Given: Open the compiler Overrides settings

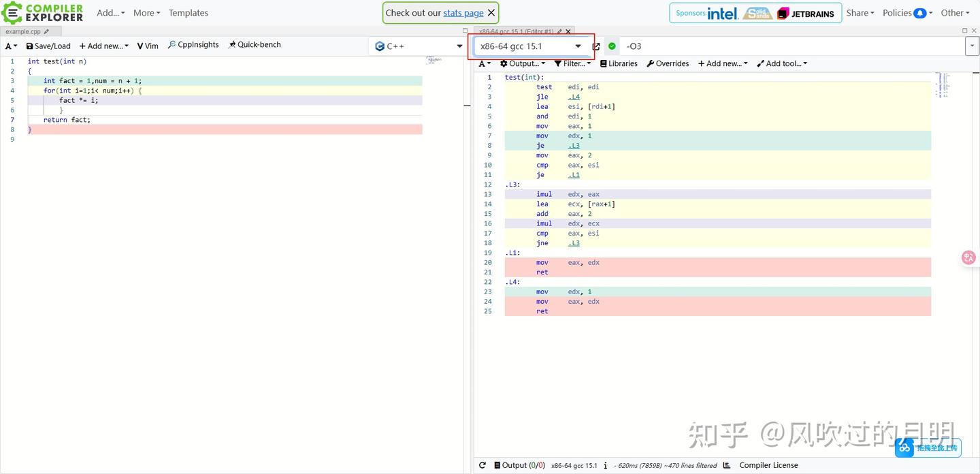Looking at the screenshot, I should [668, 63].
